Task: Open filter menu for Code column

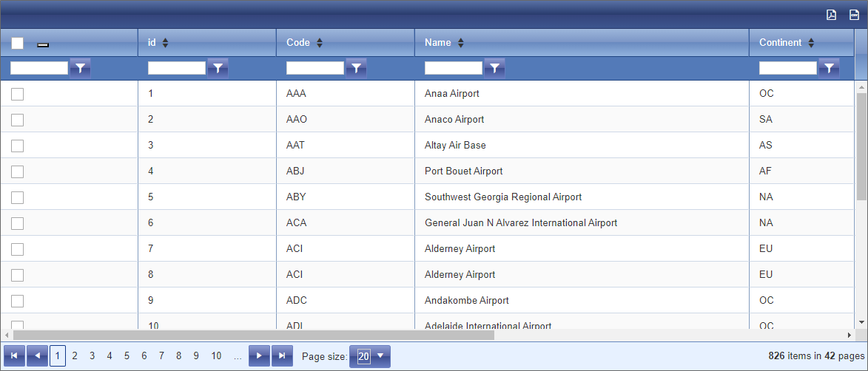Action: 356,68
